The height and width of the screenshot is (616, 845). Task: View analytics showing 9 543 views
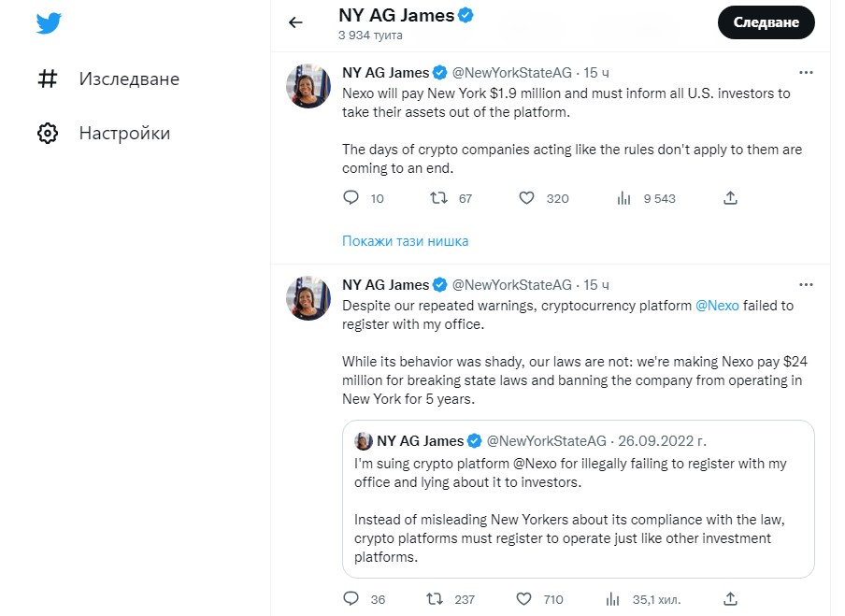(624, 198)
